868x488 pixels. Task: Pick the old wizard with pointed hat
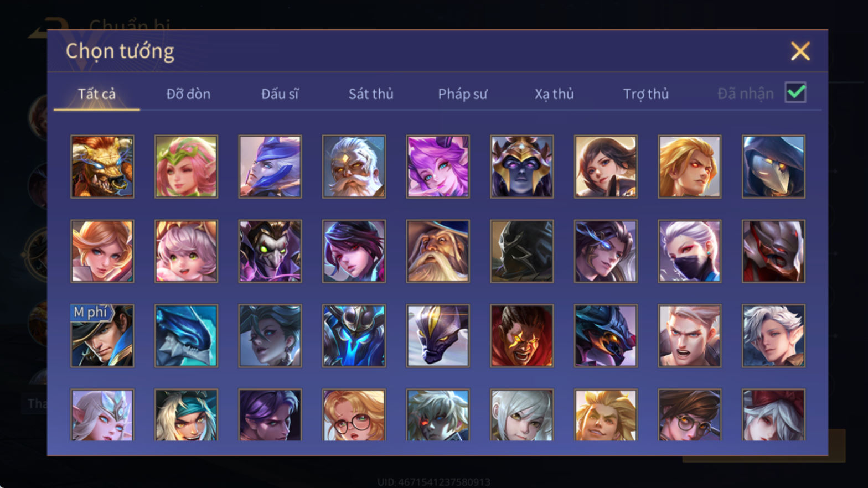tap(438, 251)
